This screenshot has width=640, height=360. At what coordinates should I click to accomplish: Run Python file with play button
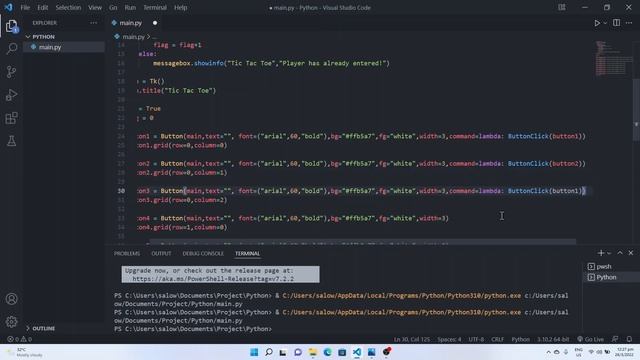click(597, 23)
